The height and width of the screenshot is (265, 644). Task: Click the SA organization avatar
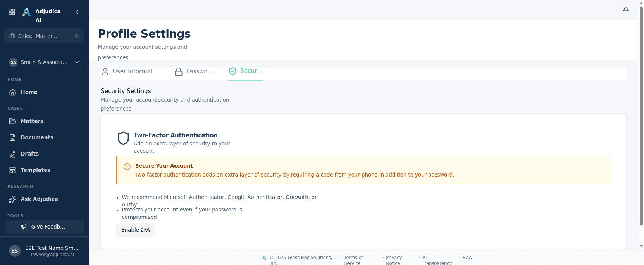point(13,62)
